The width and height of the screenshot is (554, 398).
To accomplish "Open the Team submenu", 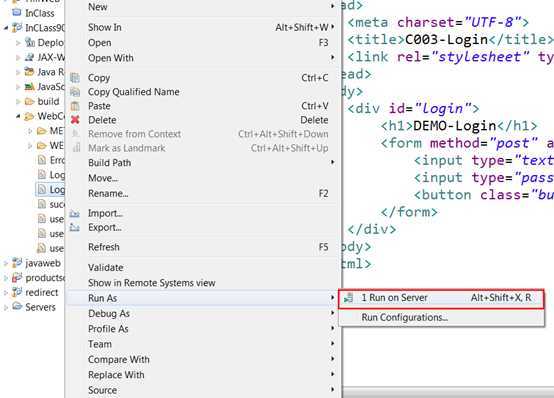I will pyautogui.click(x=203, y=344).
